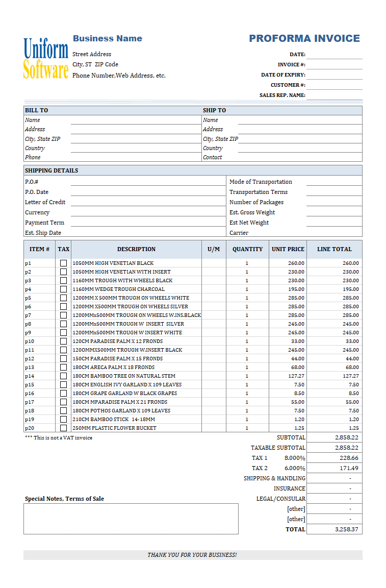
Task: Click the PROFORMA INVOICE title
Action: click(304, 39)
